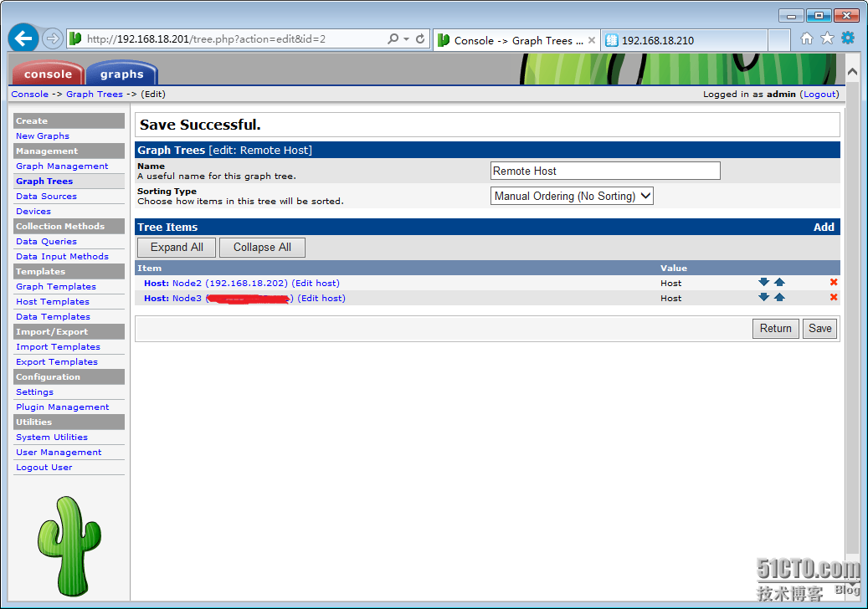Delete Node2 tree item with red X
The width and height of the screenshot is (868, 609).
click(x=834, y=282)
